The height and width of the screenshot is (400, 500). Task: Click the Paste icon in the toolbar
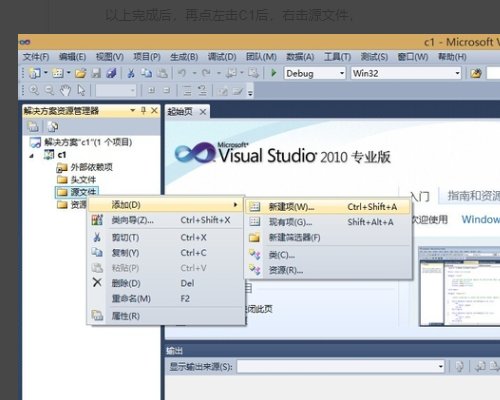(162, 73)
